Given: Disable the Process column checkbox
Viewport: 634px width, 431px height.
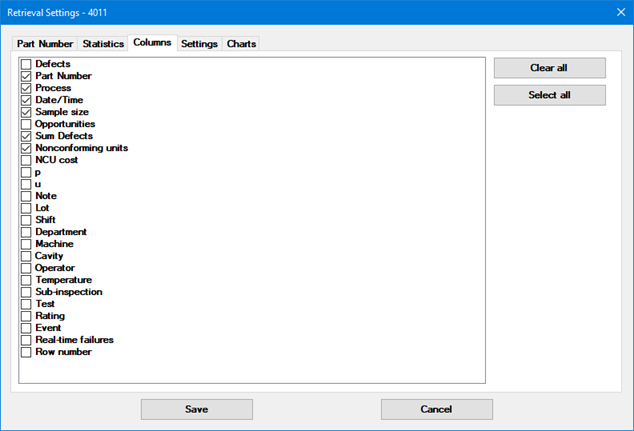Looking at the screenshot, I should point(26,88).
